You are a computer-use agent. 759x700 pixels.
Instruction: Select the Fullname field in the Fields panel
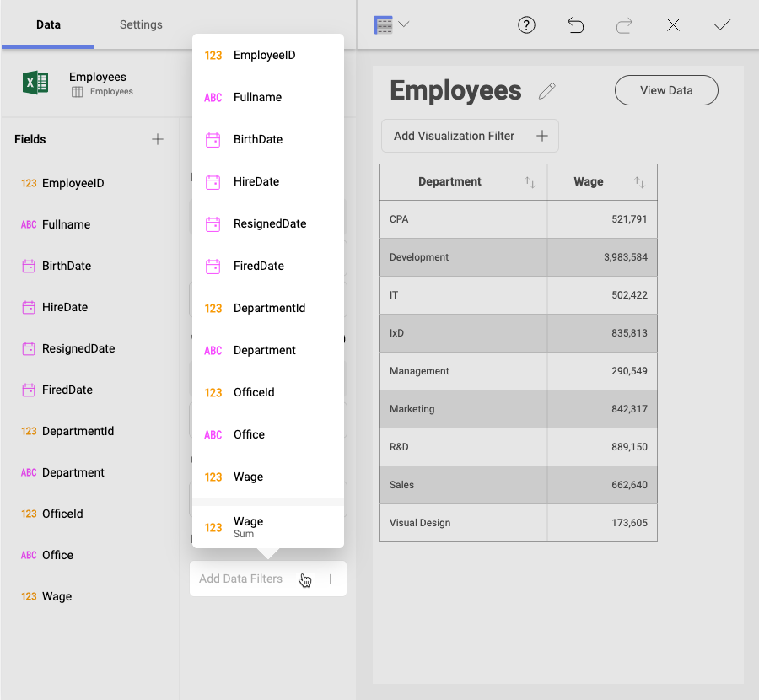pos(66,224)
